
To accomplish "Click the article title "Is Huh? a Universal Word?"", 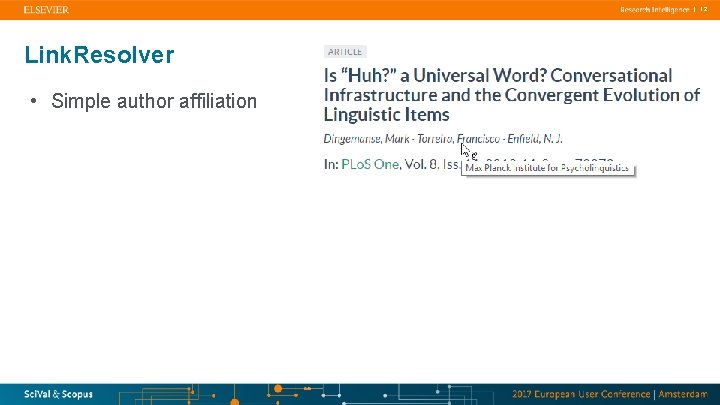I will (512, 95).
